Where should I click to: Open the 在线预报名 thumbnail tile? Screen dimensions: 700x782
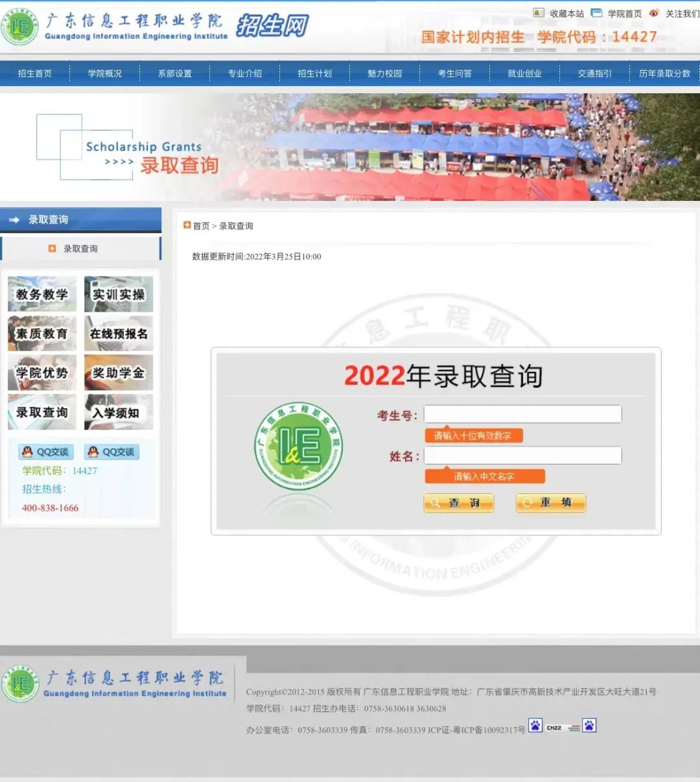click(119, 334)
